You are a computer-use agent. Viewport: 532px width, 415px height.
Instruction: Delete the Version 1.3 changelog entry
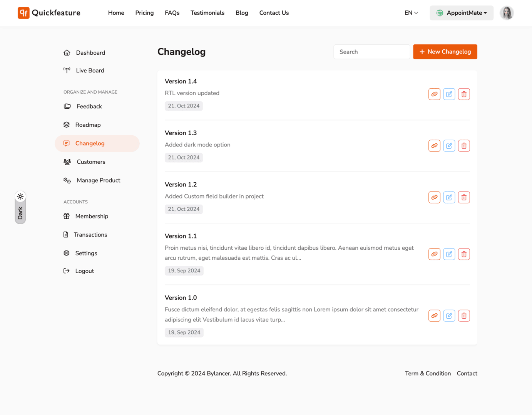tap(464, 146)
